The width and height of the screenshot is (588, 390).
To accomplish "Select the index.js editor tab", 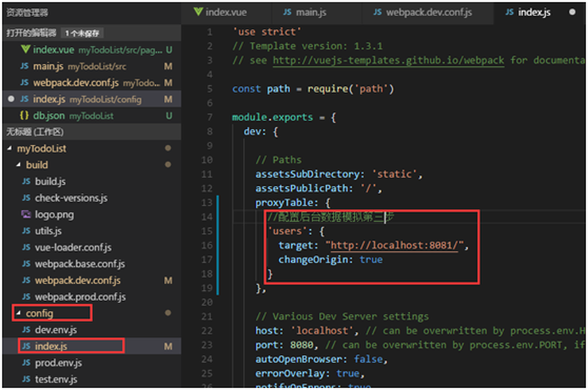I will 539,12.
